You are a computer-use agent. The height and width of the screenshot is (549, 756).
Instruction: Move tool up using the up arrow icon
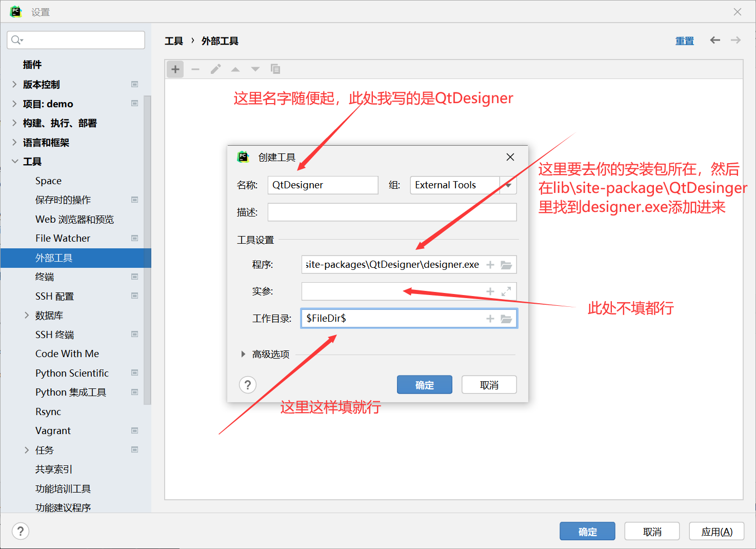point(235,69)
